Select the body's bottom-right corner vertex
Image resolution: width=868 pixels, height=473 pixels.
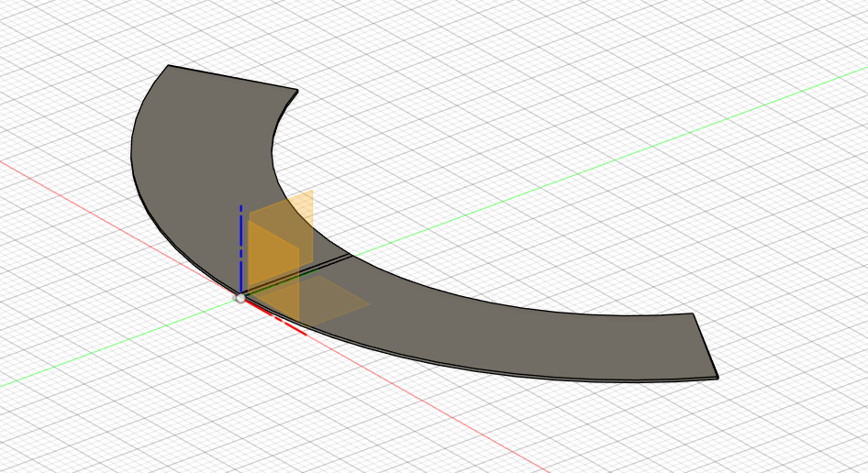tap(718, 377)
